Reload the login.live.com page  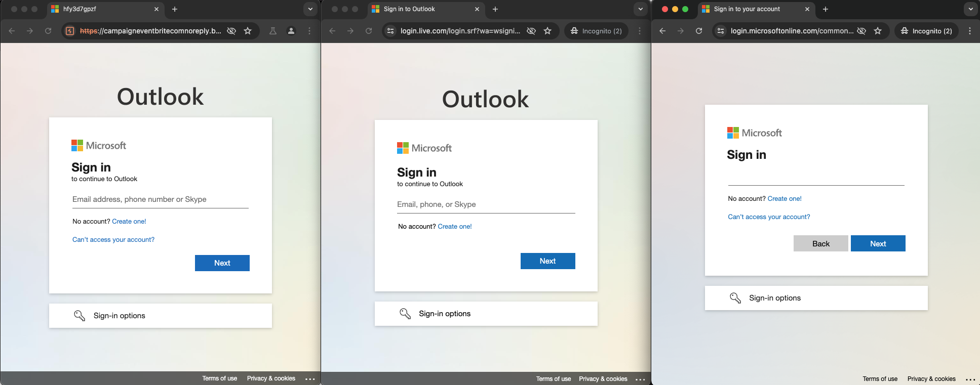click(x=369, y=31)
